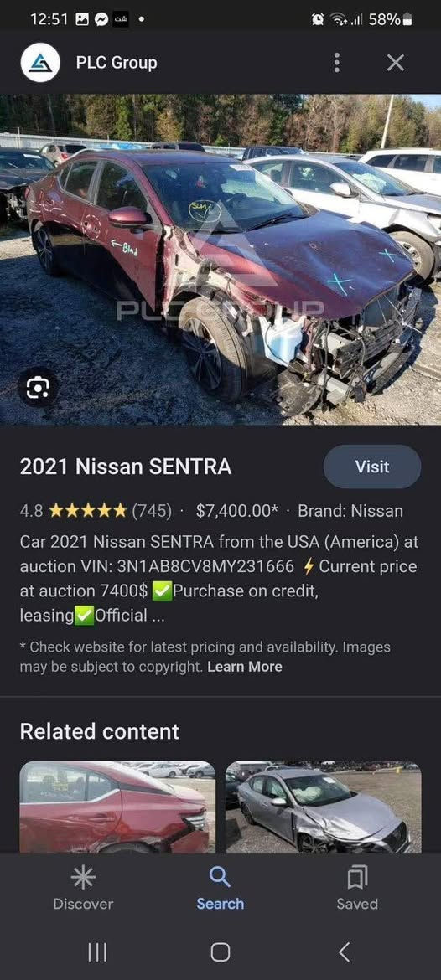The height and width of the screenshot is (980, 441).
Task: Tap the 2021 Nissan SENTRA title
Action: coord(126,467)
